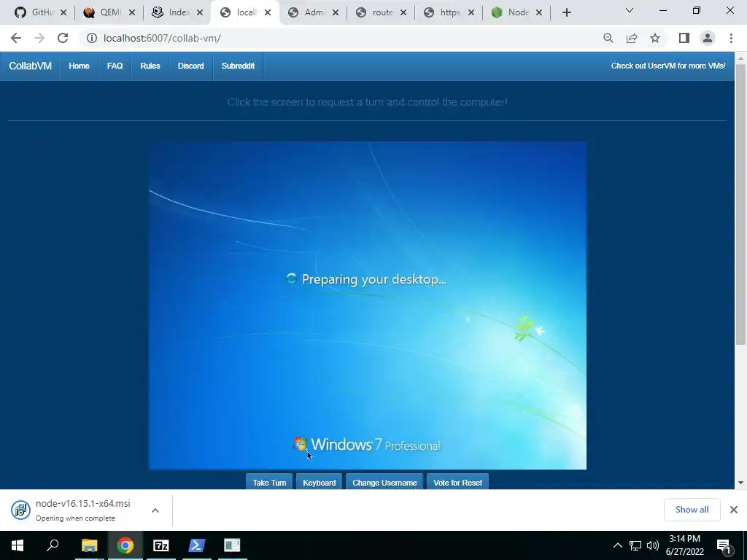Open the FAQ nav item
747x560 pixels.
point(115,66)
